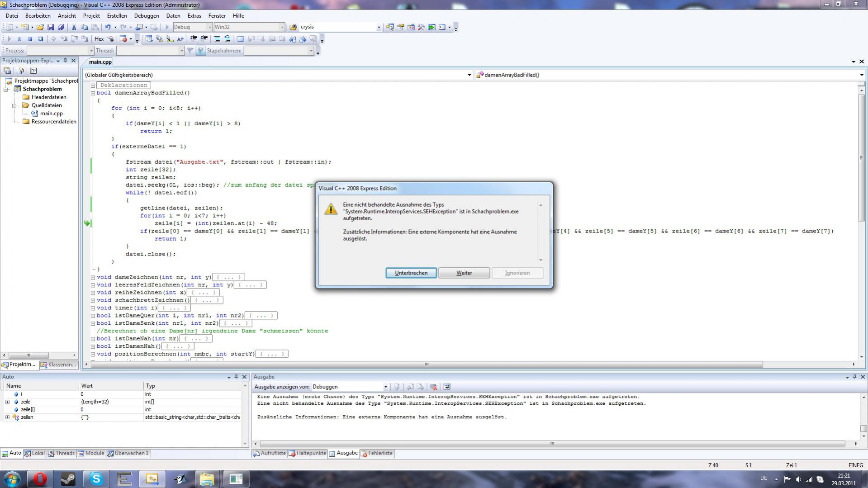The image size is (868, 488).
Task: Click the Display Member List icon
Action: 149,39
